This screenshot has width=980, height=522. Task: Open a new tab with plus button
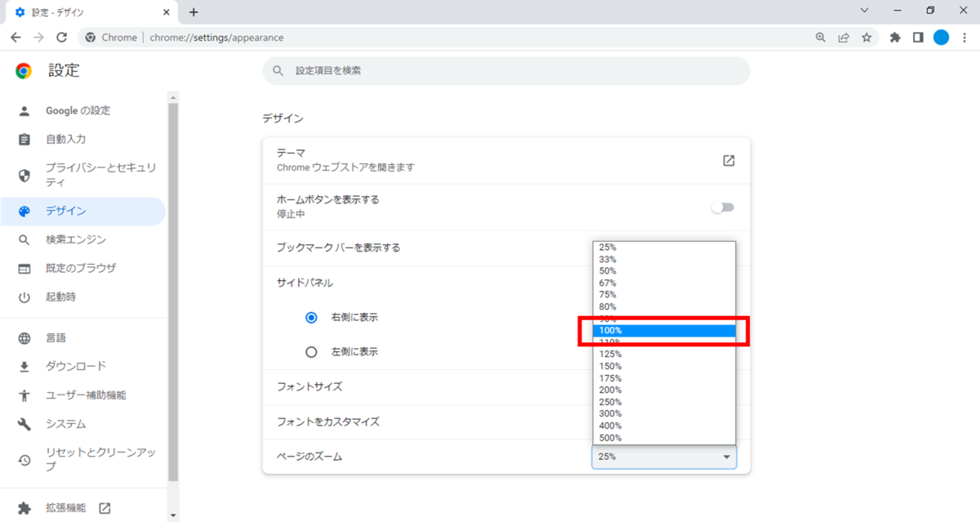[194, 12]
